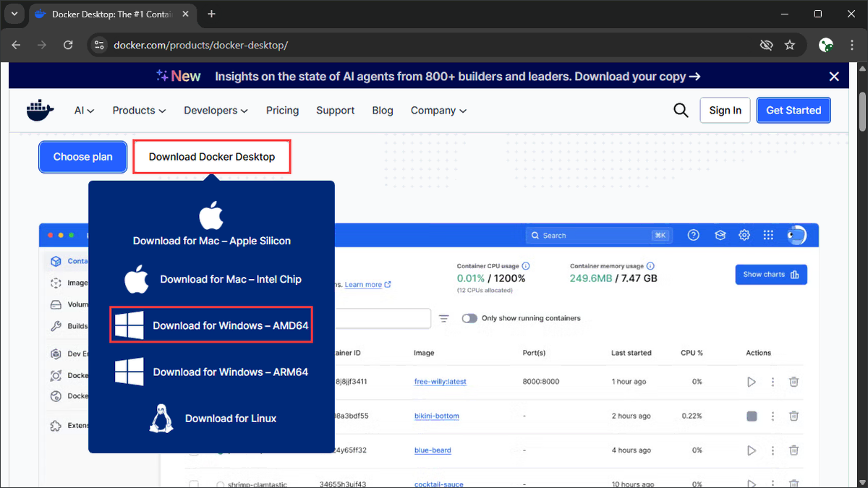
Task: Select the Extensions puzzle sidebar icon
Action: pos(56,425)
